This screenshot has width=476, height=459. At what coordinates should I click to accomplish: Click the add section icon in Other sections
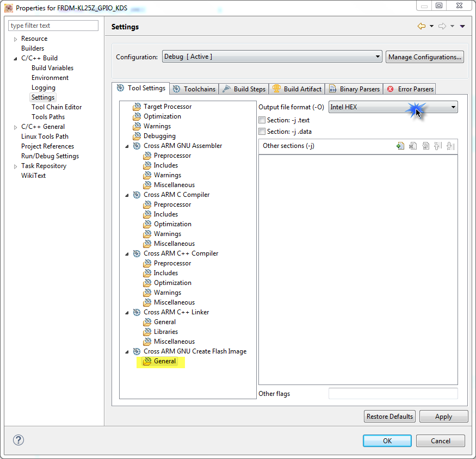pos(400,146)
